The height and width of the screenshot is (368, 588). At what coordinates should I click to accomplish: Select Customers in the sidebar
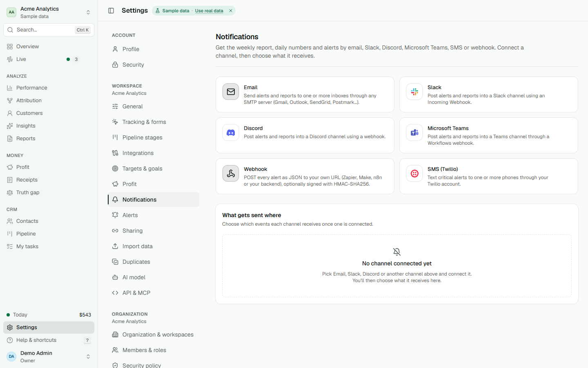[x=49, y=113]
